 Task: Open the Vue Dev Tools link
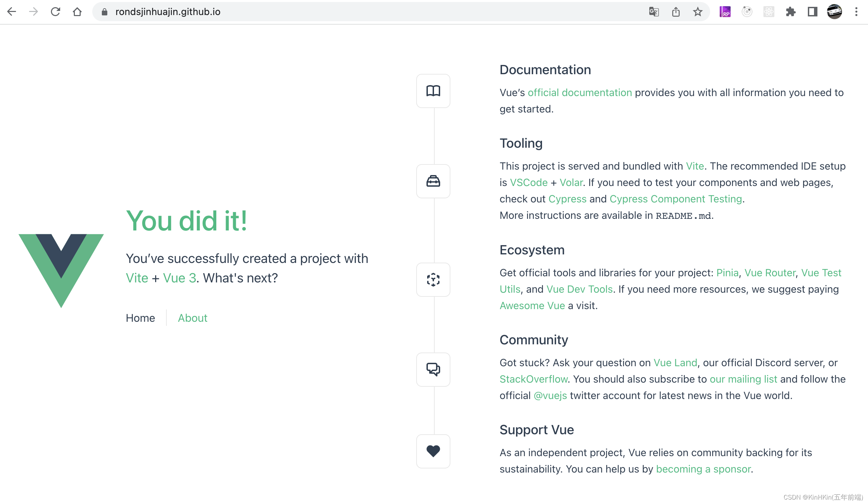coord(580,289)
